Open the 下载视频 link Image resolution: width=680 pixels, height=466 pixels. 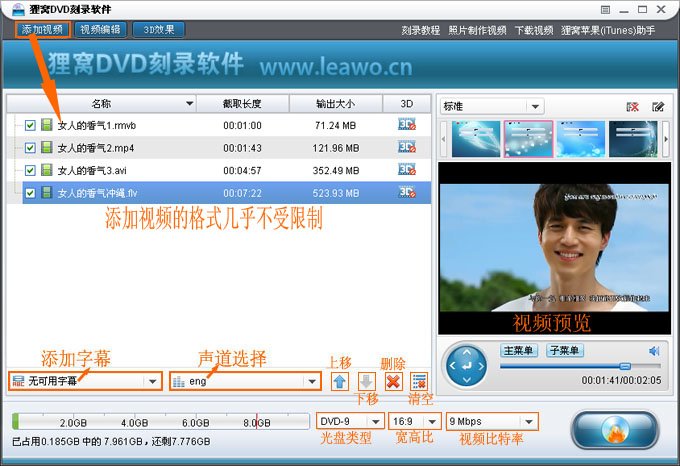tap(534, 30)
